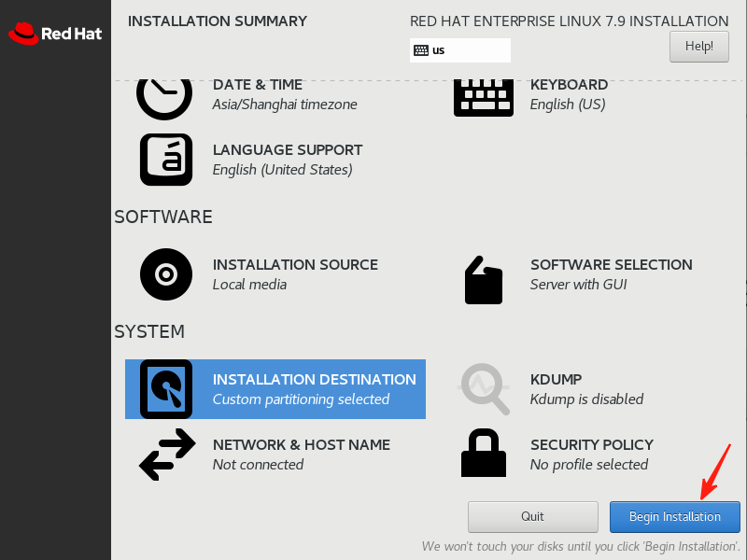Click the Quit button
This screenshot has height=560, width=747.
[532, 517]
